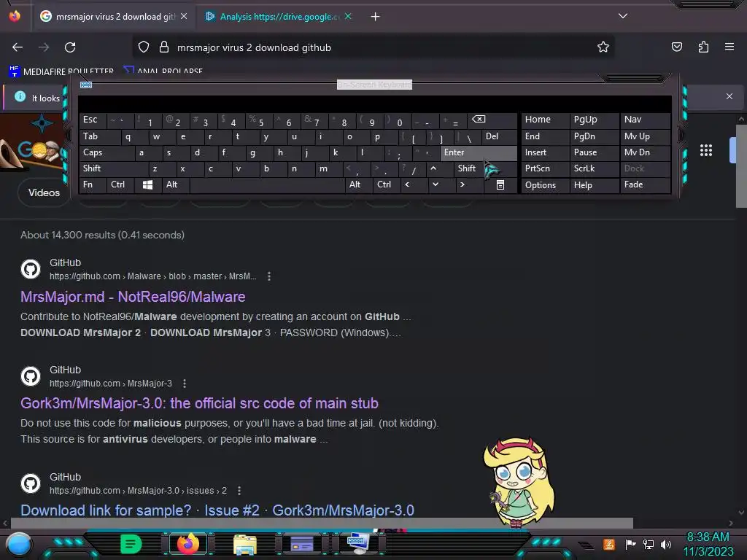Click Mv Up on the on-screen keyboard
The height and width of the screenshot is (560, 747).
click(x=645, y=136)
